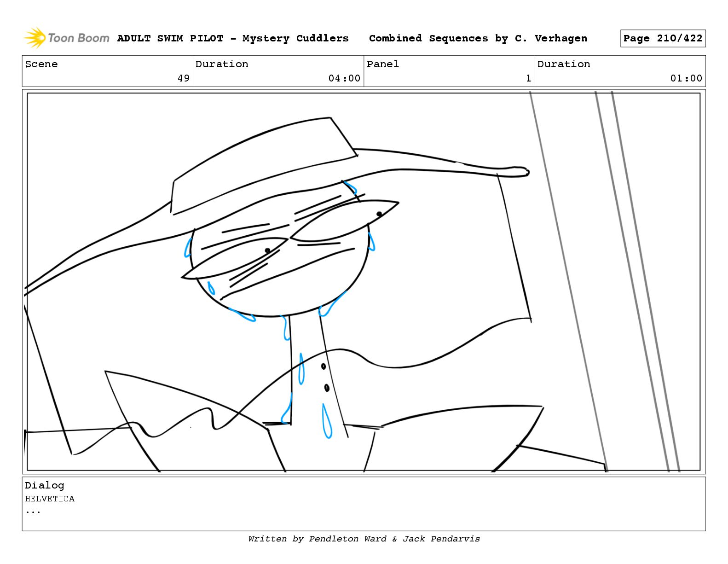Click the 'Page 210/422' box
The width and height of the screenshot is (728, 564).
coord(663,38)
